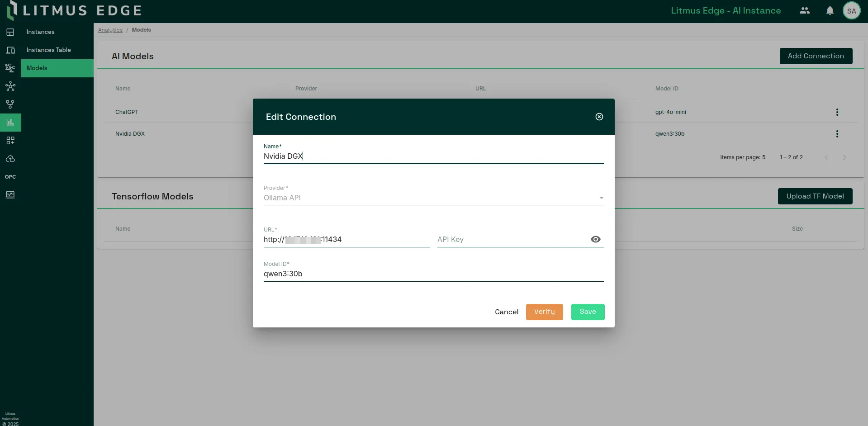This screenshot has width=868, height=426.
Task: Follow the Analytics breadcrumb link
Action: click(110, 30)
